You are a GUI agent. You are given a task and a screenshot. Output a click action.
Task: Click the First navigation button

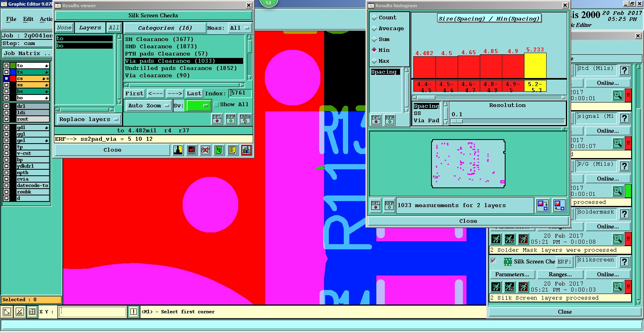(134, 93)
